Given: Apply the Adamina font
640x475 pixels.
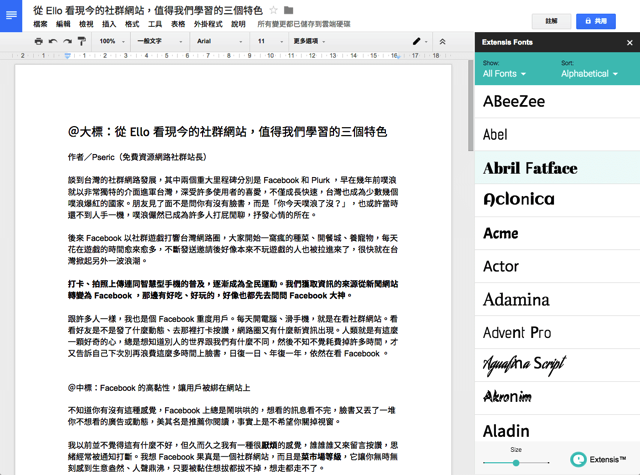Looking at the screenshot, I should (x=557, y=300).
